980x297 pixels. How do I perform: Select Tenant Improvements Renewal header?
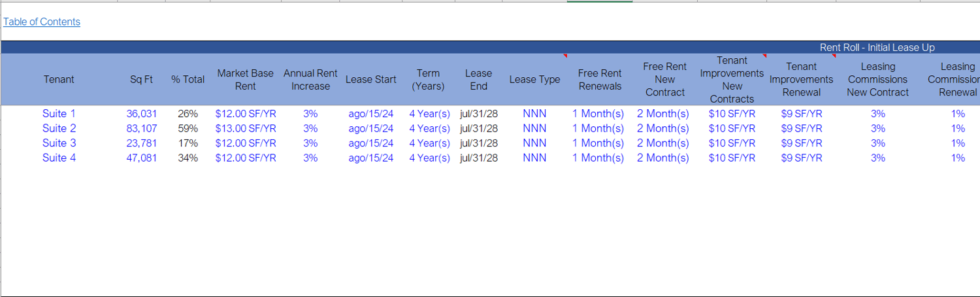pyautogui.click(x=802, y=80)
